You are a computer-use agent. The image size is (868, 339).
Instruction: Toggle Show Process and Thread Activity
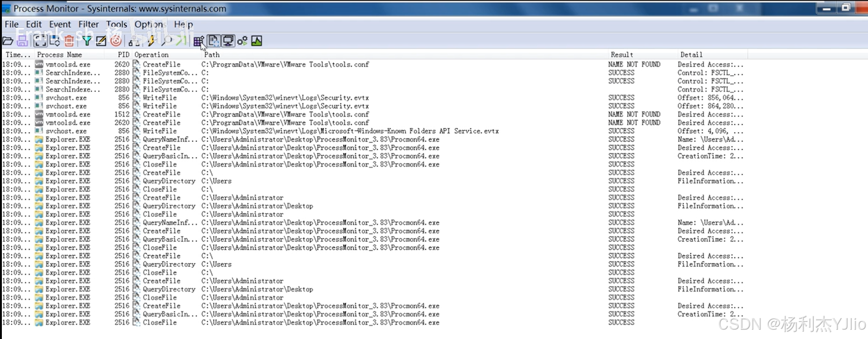242,41
